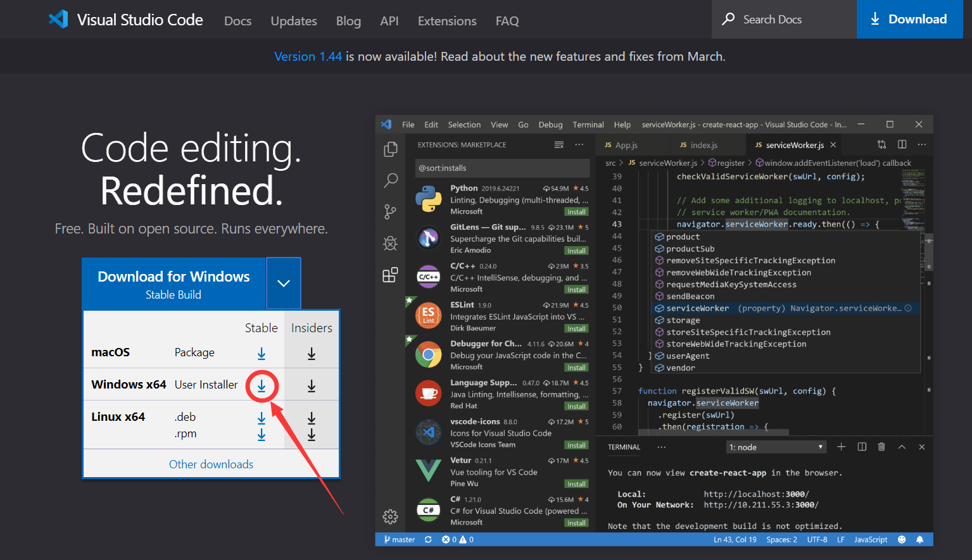Open Explorer icon in activity bar
This screenshot has height=560, width=972.
click(x=391, y=149)
